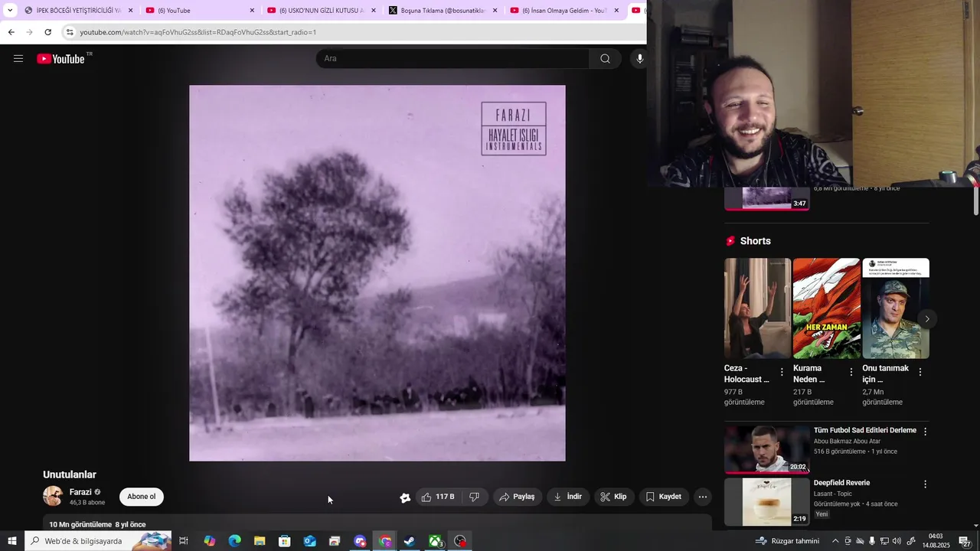Open the volume speaker tray icon
The image size is (980, 551).
pyautogui.click(x=897, y=541)
